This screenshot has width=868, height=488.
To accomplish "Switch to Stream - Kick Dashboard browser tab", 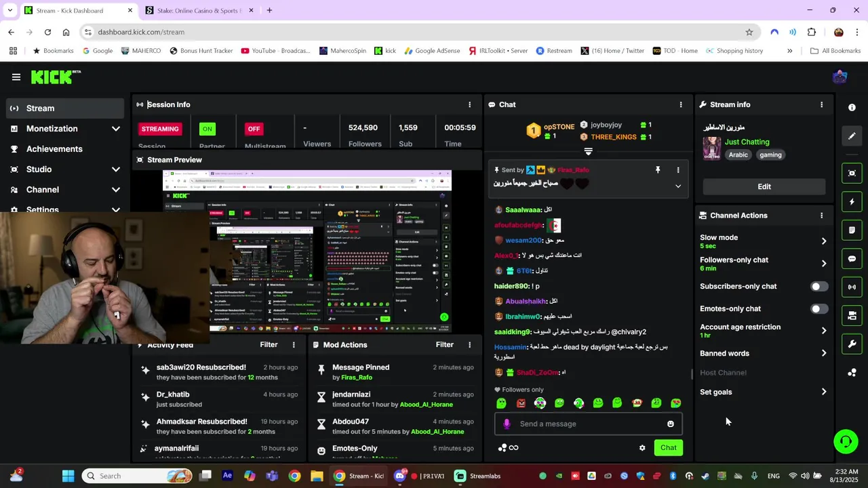I will point(78,11).
